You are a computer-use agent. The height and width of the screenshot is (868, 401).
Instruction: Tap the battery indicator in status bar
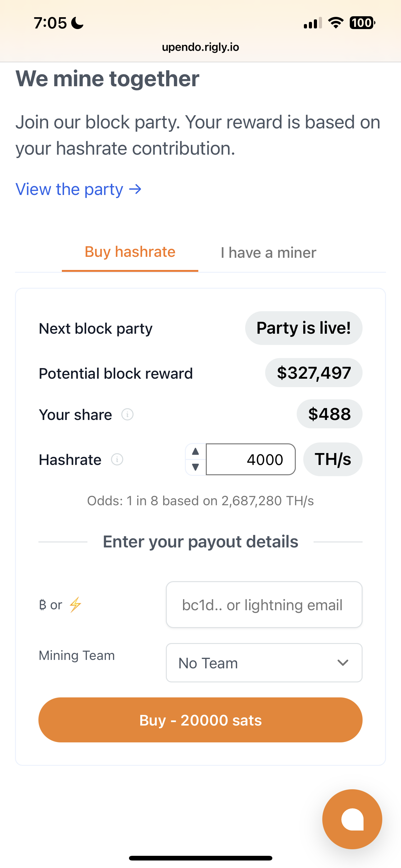[362, 23]
